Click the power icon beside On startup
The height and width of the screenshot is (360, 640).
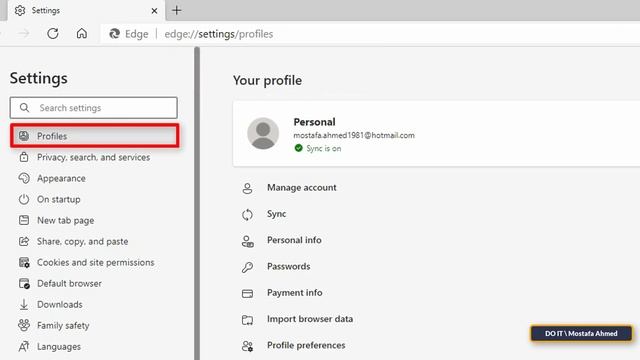(24, 199)
